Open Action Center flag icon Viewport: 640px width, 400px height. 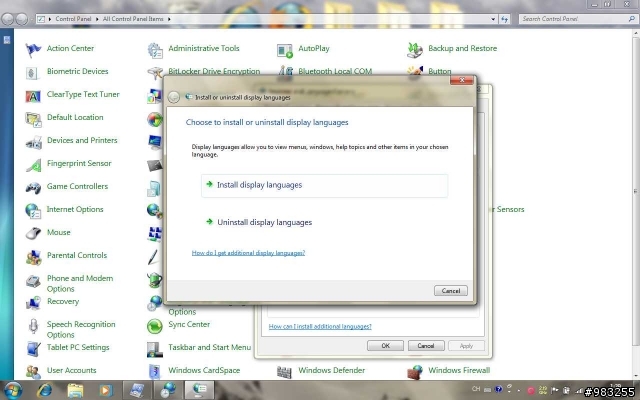click(x=33, y=50)
